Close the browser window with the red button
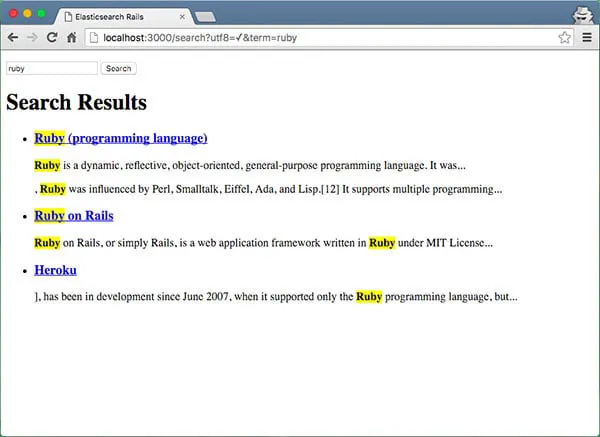This screenshot has height=437, width=600. (x=12, y=14)
